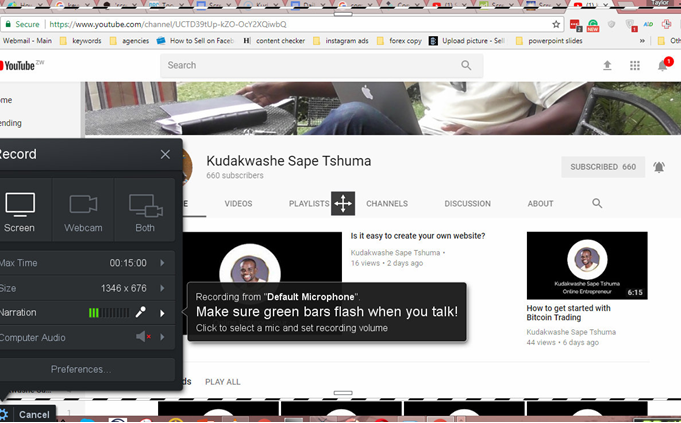
Task: Open 'How to Sell on Faceb' bookmark
Action: click(195, 41)
